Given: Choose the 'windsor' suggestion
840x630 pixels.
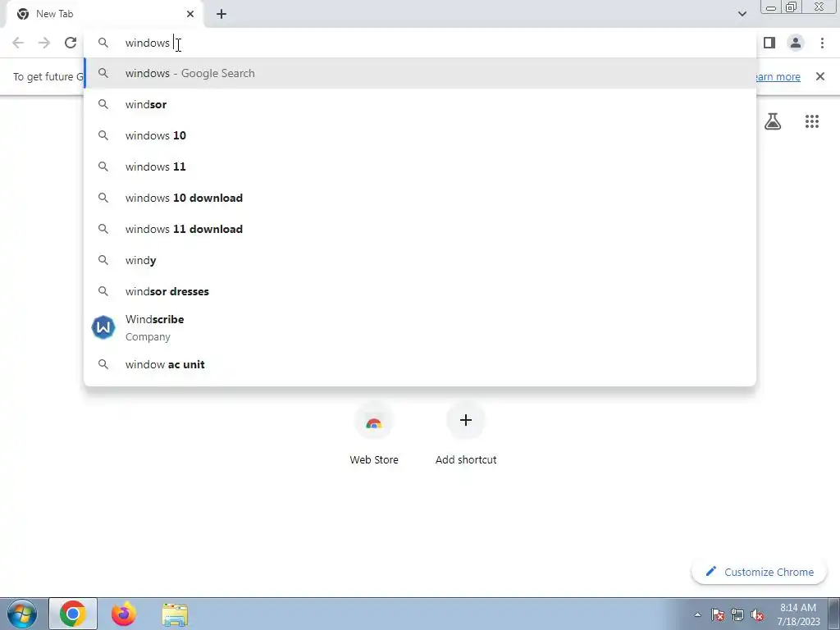Looking at the screenshot, I should coord(420,104).
